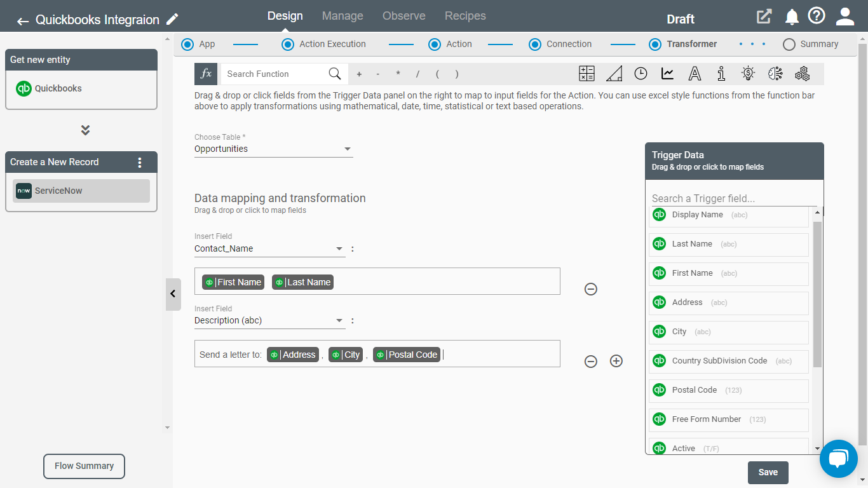
Task: Click the fx function icon
Action: coord(206,74)
